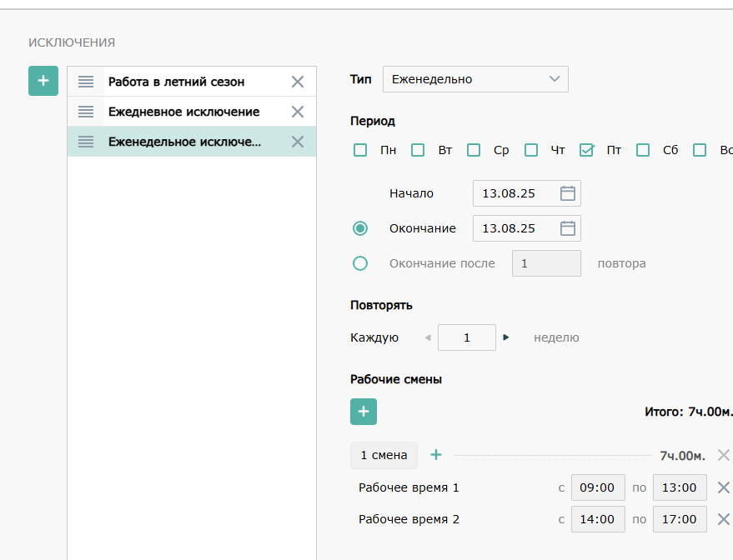Click the 09:00 start time field
The height and width of the screenshot is (560, 733).
click(597, 487)
